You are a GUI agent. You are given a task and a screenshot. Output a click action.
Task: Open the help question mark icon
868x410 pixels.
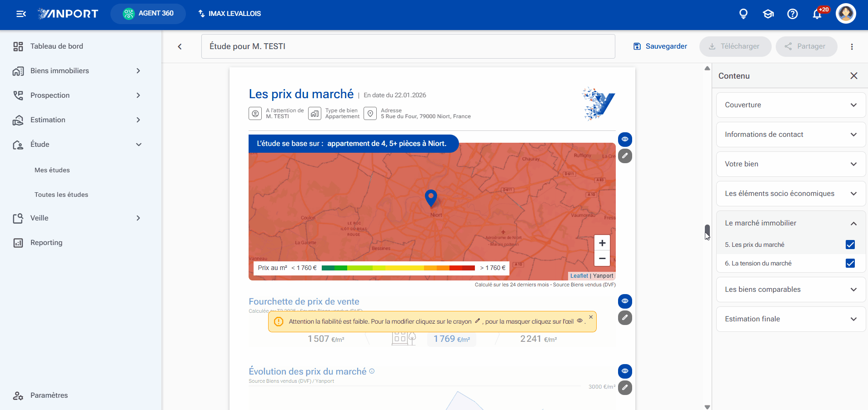coord(793,14)
